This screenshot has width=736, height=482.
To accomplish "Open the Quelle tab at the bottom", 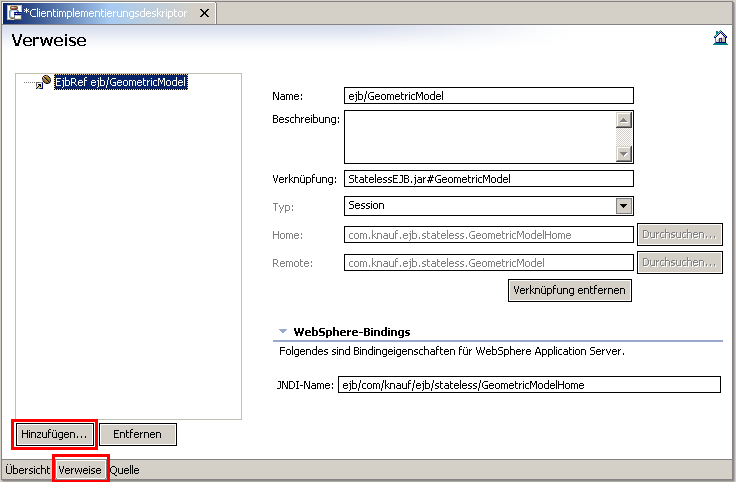I will [x=124, y=470].
